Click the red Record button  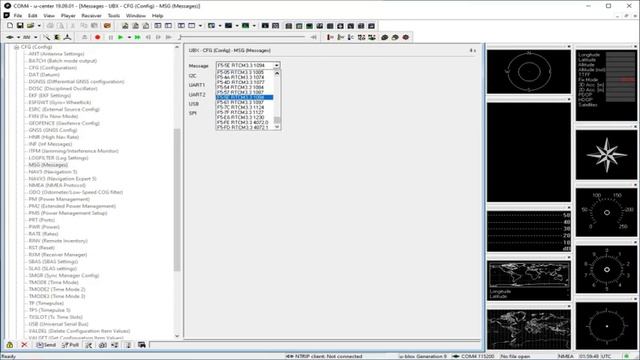click(98, 37)
